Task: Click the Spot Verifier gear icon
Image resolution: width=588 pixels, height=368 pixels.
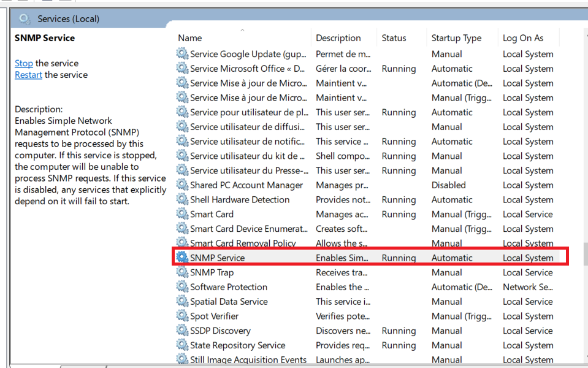Action: [182, 316]
